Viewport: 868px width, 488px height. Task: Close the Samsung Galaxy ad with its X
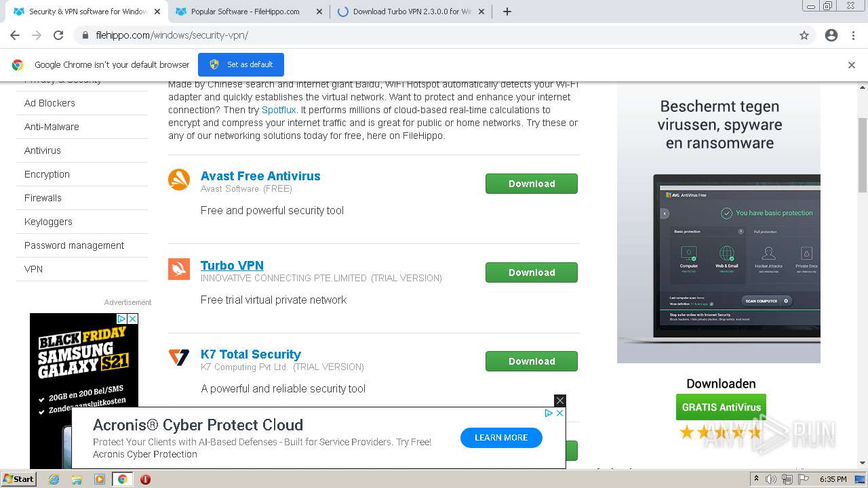pos(133,319)
